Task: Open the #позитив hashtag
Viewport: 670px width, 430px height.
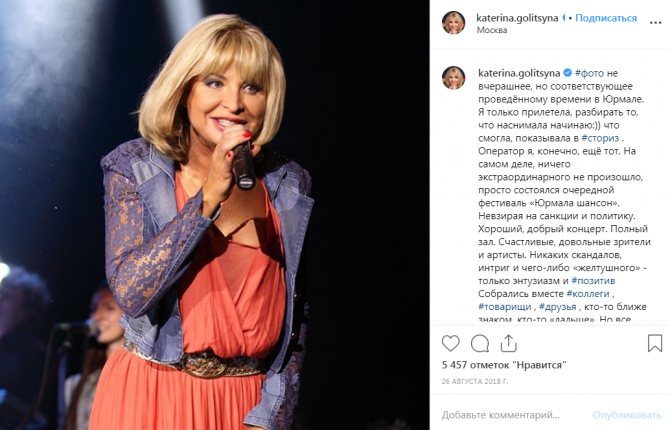Action: 593,281
